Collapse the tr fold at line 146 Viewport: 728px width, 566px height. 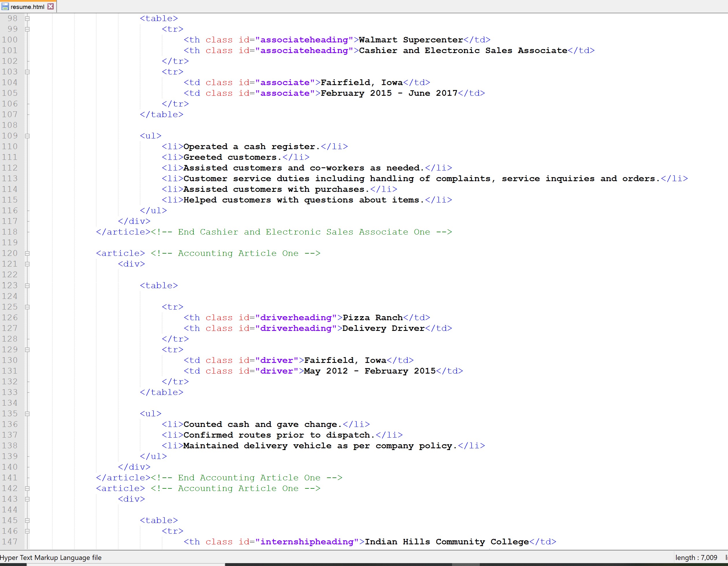pyautogui.click(x=27, y=531)
